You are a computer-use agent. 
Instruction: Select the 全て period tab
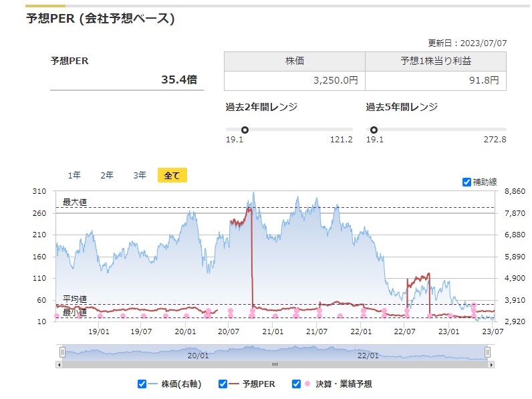click(x=172, y=175)
